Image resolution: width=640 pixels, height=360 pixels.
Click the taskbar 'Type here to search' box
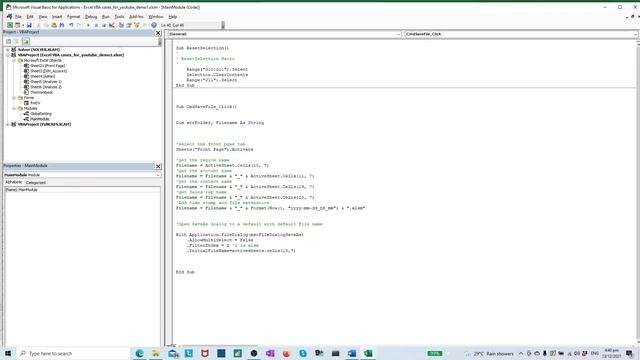(74, 353)
